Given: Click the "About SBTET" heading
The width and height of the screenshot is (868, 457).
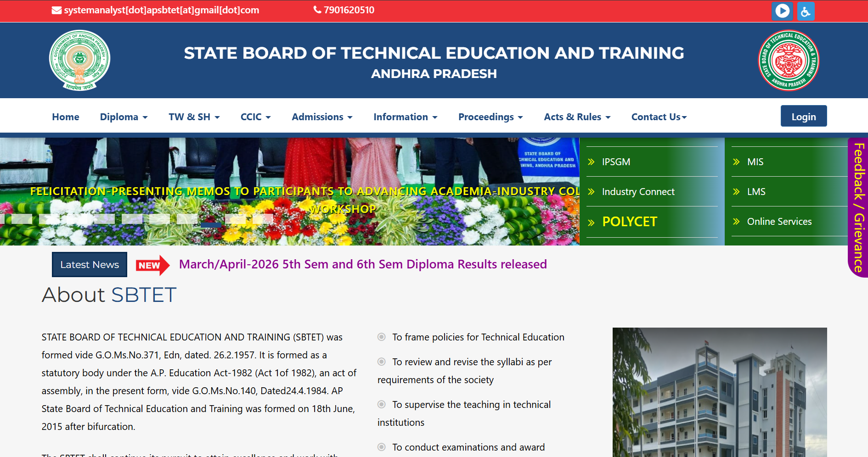Looking at the screenshot, I should 109,295.
